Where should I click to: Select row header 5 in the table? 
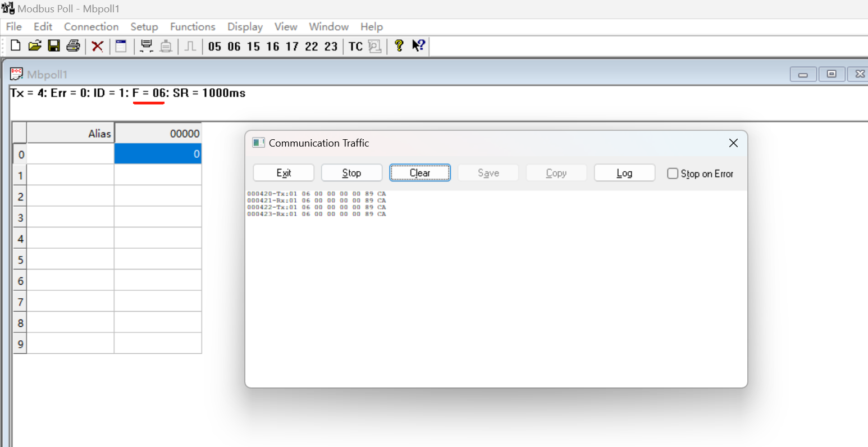click(20, 259)
